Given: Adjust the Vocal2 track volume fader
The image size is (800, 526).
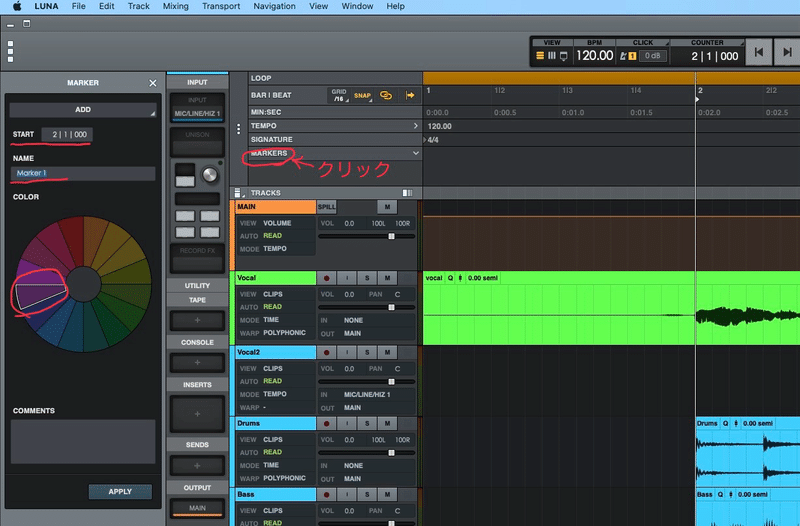Looking at the screenshot, I should pyautogui.click(x=391, y=382).
